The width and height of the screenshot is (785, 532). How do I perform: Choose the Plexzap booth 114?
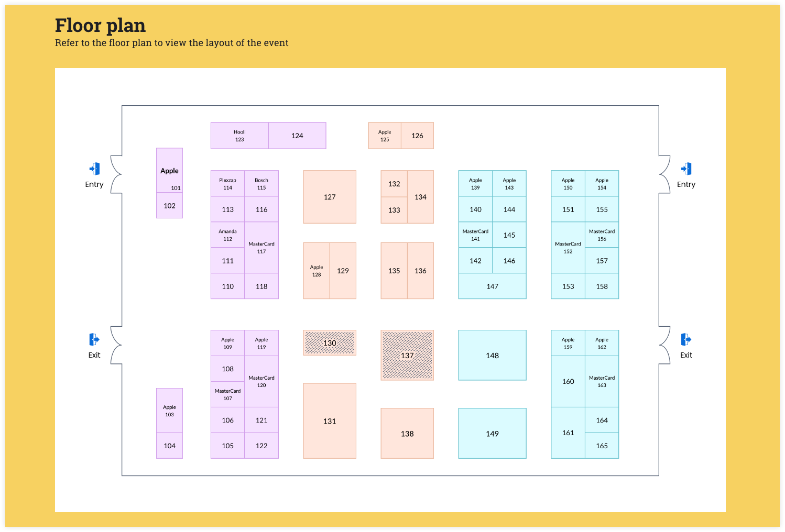[x=227, y=183]
